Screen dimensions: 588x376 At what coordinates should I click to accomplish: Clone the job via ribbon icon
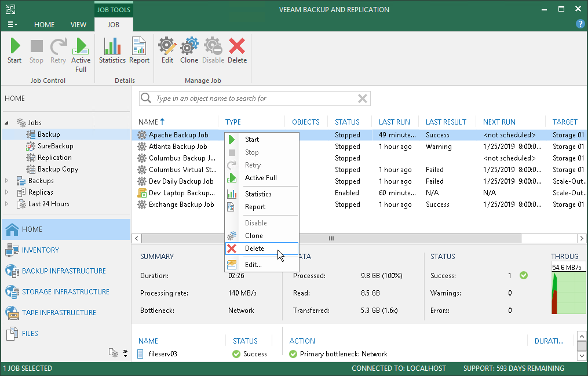point(189,50)
